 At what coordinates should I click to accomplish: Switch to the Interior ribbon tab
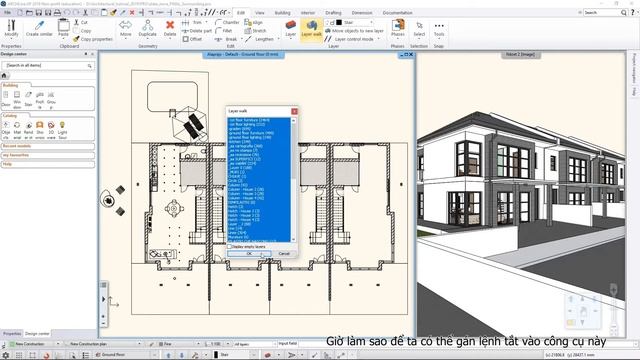pos(308,13)
